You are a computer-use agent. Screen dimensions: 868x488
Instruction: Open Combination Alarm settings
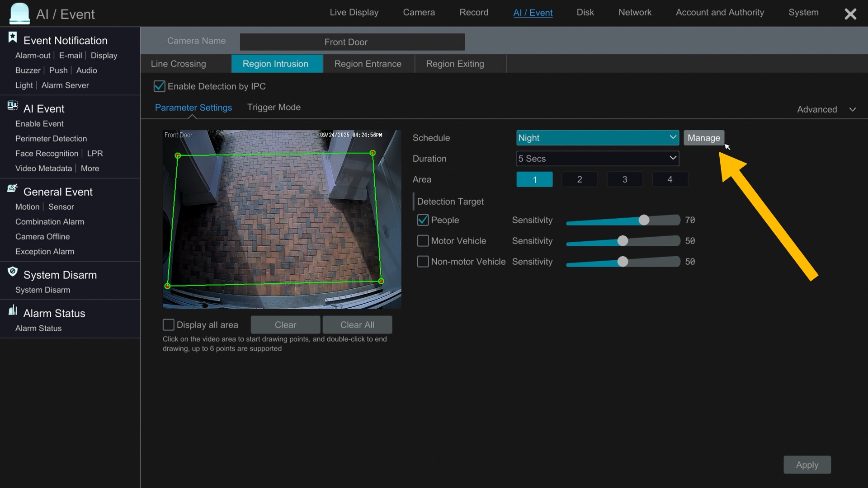(x=50, y=222)
